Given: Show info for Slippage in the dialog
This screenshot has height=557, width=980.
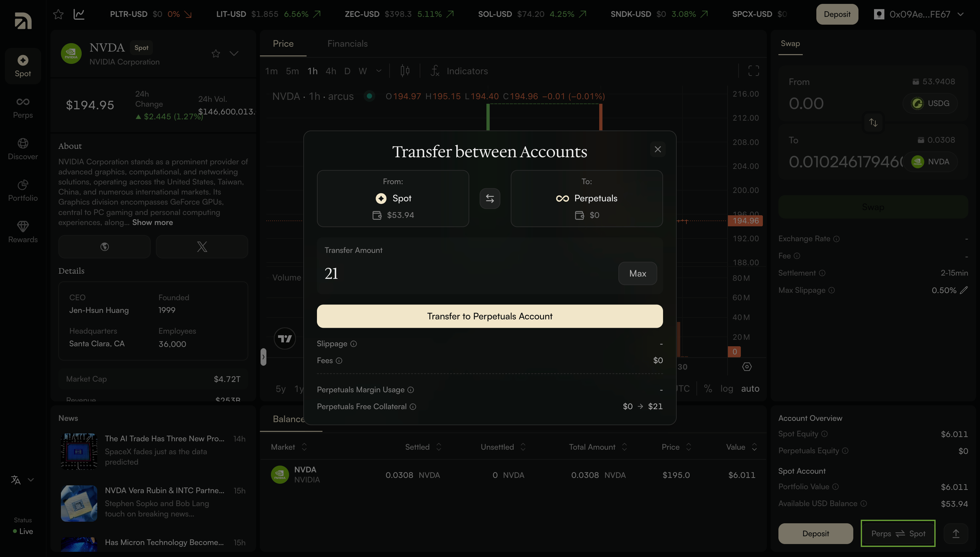Looking at the screenshot, I should tap(354, 344).
